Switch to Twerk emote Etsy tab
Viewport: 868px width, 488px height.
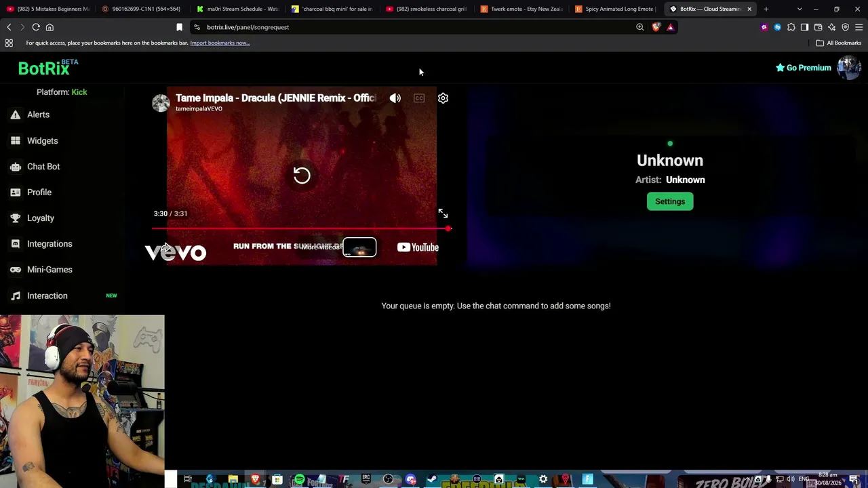[522, 9]
